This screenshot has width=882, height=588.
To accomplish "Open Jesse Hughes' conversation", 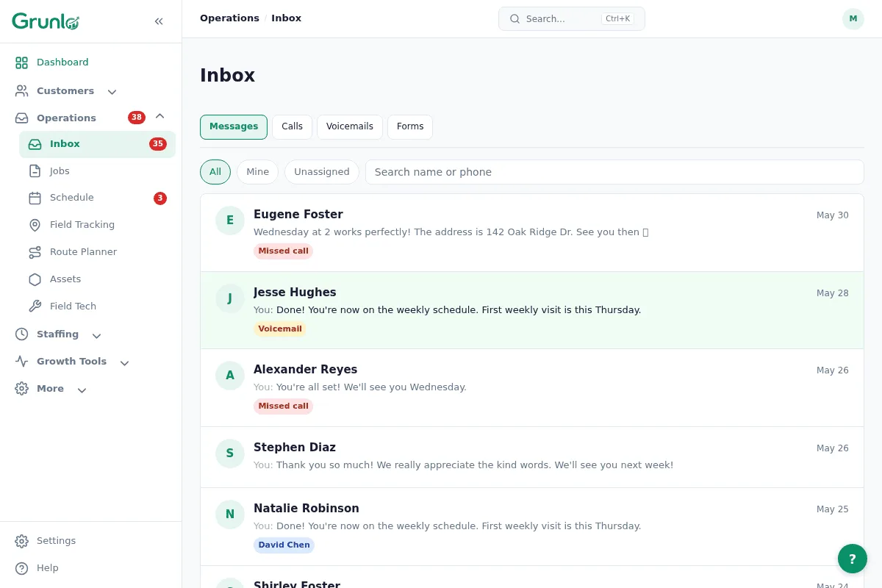I will point(532,310).
